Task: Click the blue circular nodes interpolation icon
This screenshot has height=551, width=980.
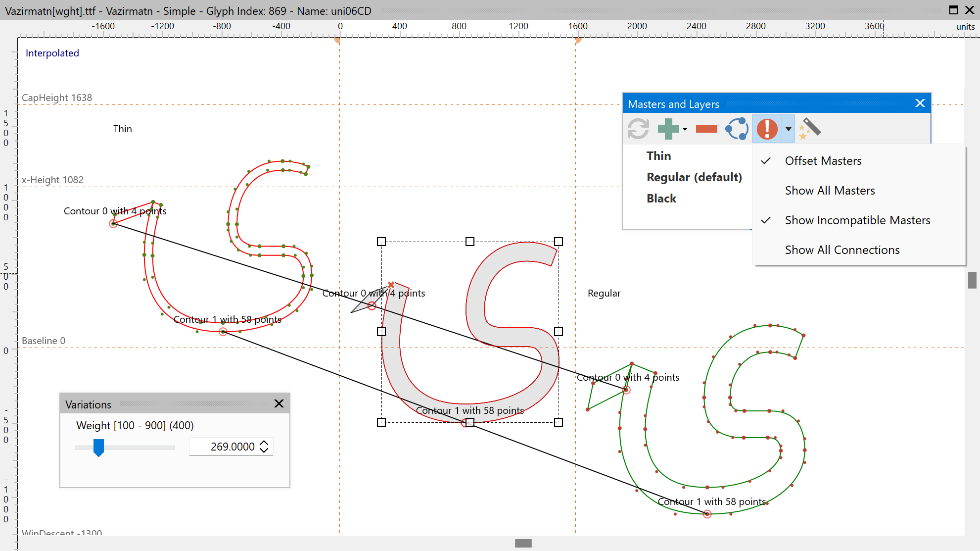Action: point(737,129)
